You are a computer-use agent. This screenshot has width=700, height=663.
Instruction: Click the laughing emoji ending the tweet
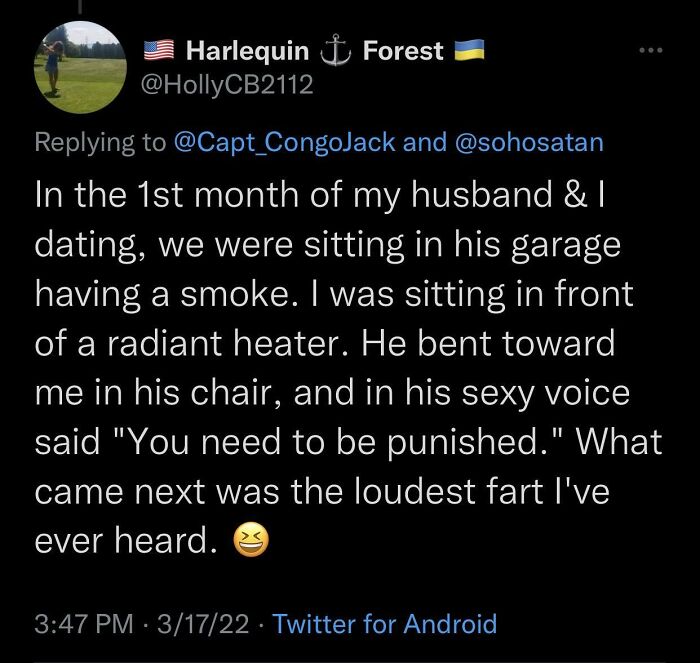coord(248,543)
